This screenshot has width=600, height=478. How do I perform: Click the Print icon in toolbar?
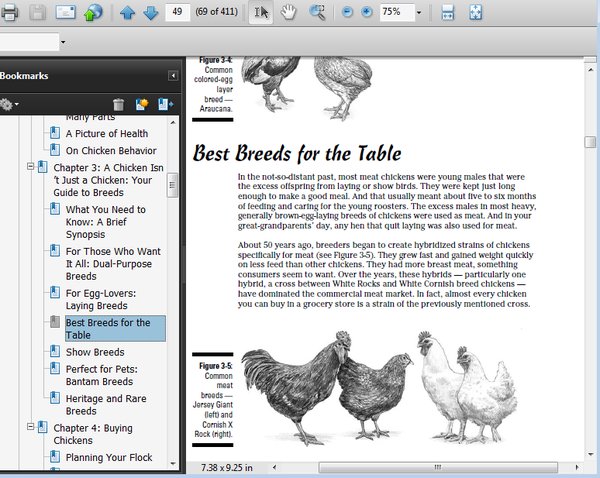[9, 12]
